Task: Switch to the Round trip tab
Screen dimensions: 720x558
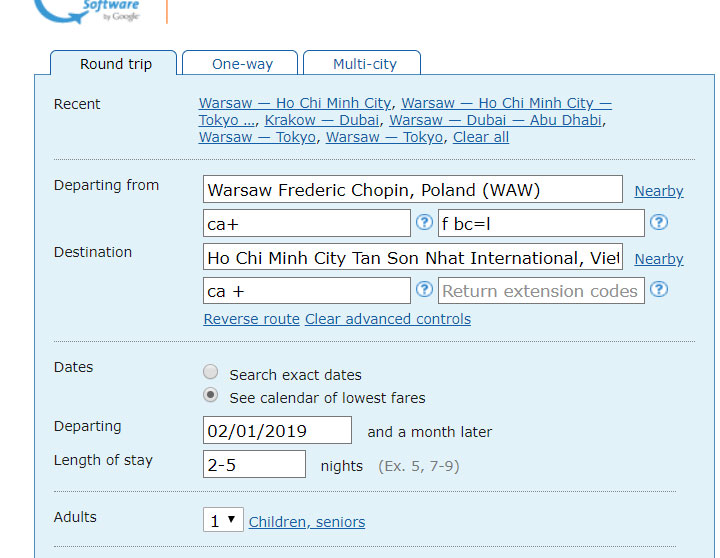Action: click(x=113, y=63)
